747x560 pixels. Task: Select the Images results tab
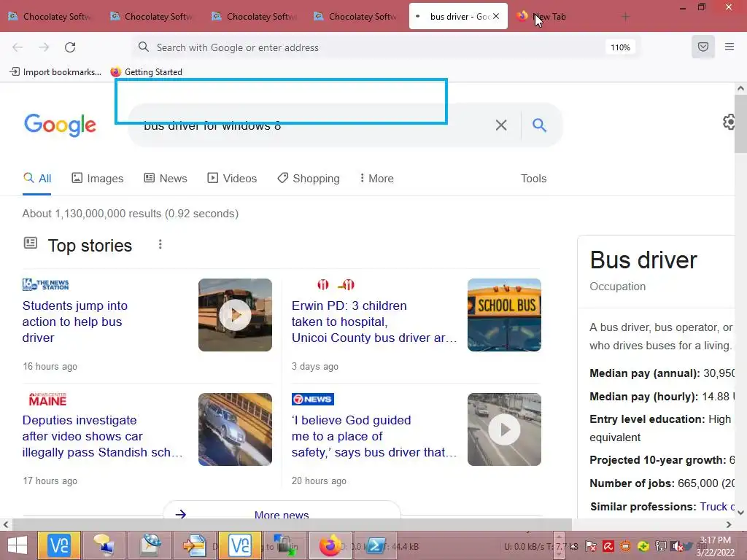[97, 179]
